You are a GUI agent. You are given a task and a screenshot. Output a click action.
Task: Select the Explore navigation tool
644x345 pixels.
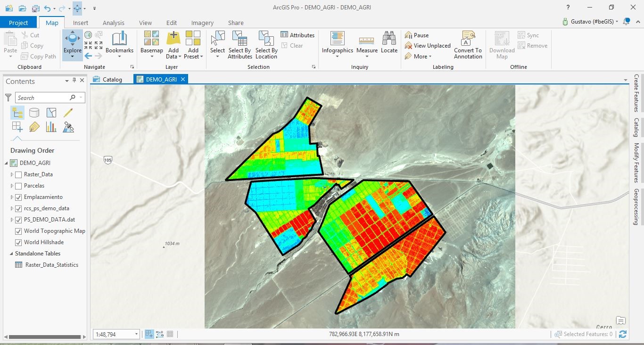(x=72, y=40)
